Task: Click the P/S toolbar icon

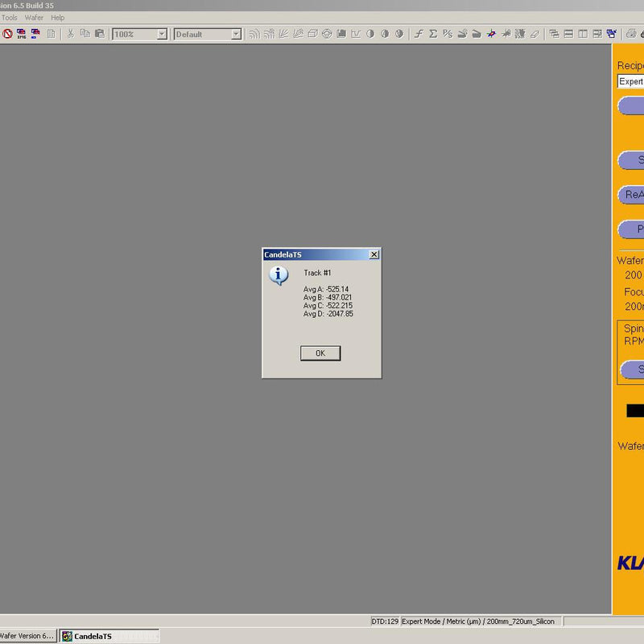Action: tap(448, 34)
